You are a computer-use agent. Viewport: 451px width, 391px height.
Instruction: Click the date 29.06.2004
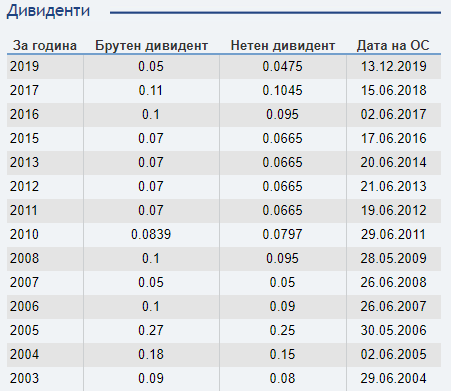(x=394, y=378)
